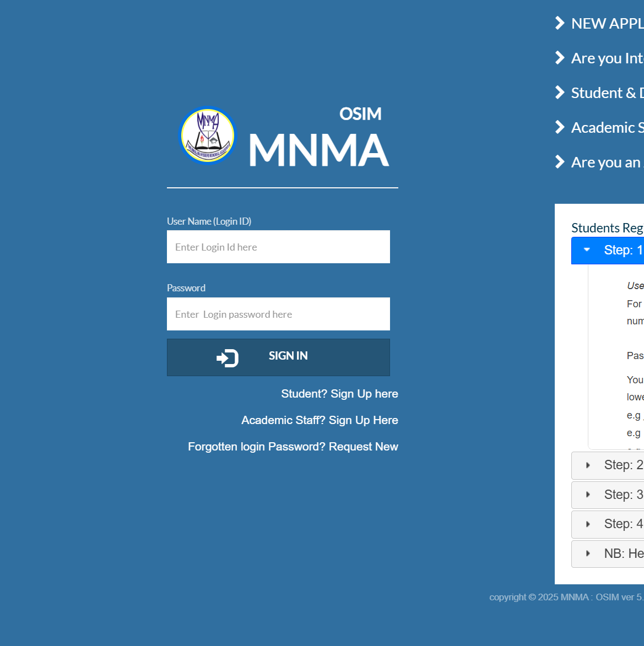Open the Academic S menu link

[x=607, y=128]
